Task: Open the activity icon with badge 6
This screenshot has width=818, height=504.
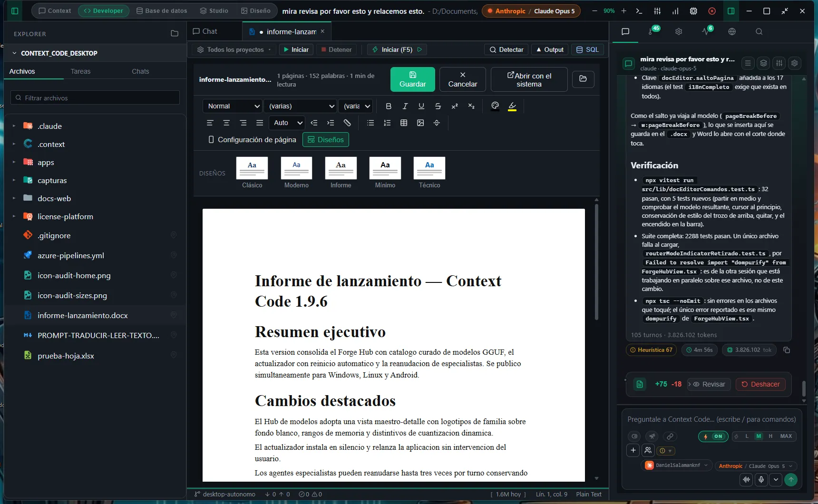Action: pos(707,31)
